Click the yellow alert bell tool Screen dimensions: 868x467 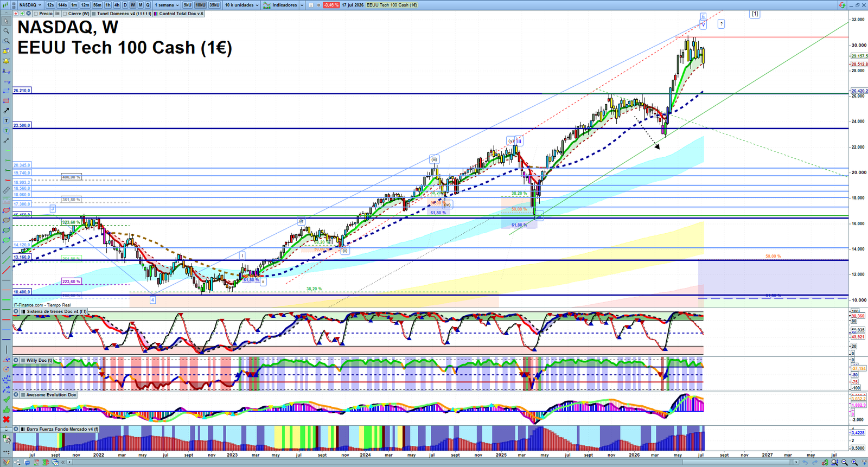click(6, 61)
